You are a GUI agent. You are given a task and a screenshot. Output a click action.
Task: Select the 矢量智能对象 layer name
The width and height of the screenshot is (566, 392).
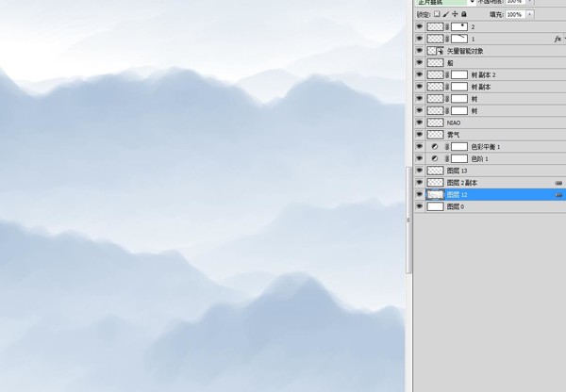tap(465, 51)
